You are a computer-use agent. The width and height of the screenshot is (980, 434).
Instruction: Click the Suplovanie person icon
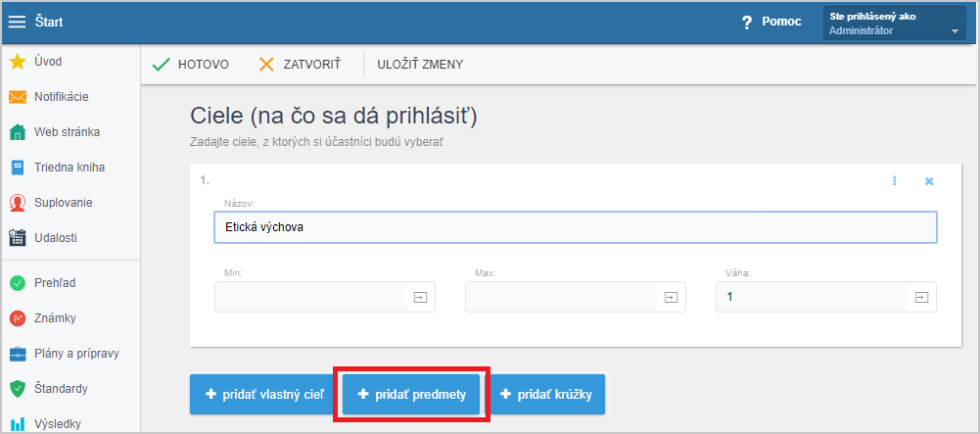18,203
